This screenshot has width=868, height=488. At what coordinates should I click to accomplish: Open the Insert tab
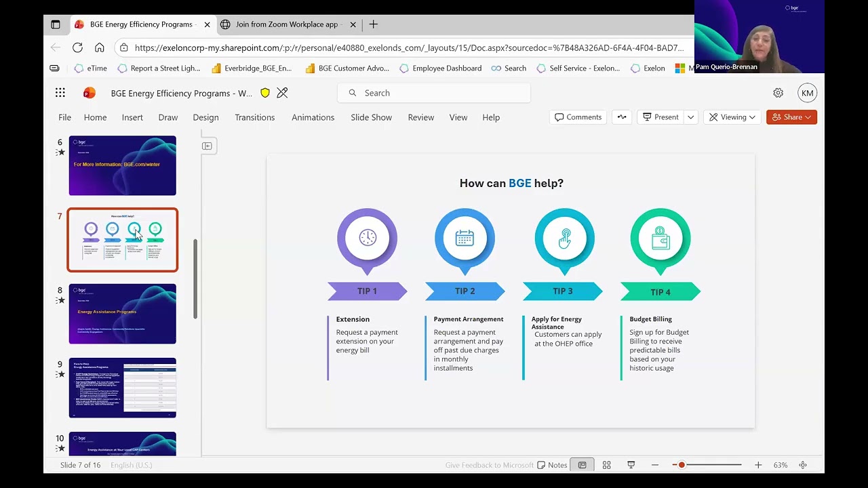[x=132, y=117]
